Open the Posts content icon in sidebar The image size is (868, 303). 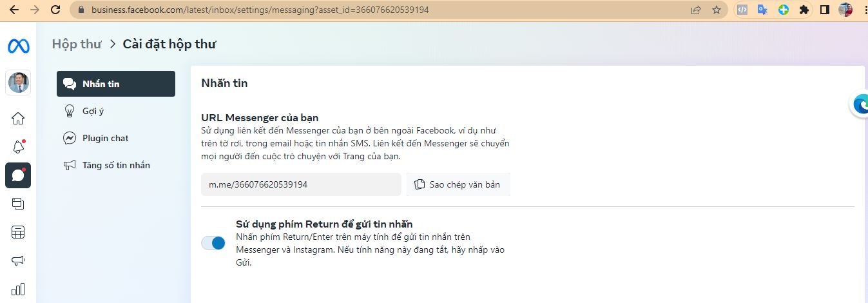click(x=18, y=204)
